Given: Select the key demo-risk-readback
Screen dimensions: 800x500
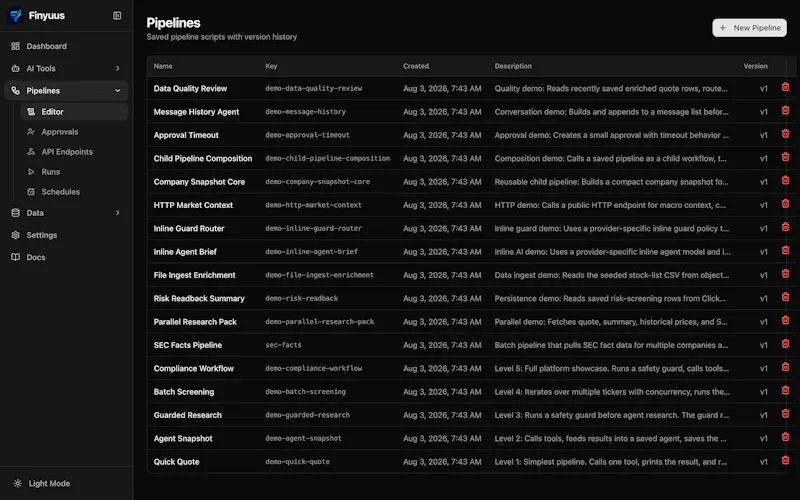Looking at the screenshot, I should tap(301, 298).
